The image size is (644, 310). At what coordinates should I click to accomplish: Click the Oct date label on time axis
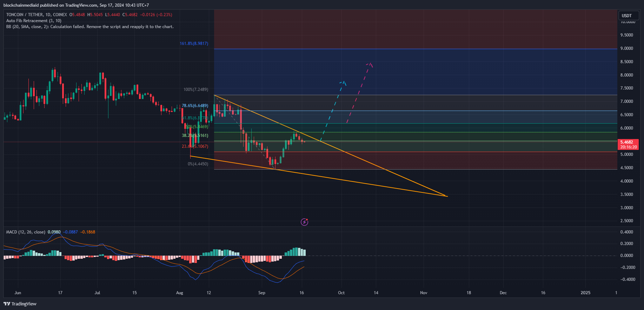coord(341,293)
